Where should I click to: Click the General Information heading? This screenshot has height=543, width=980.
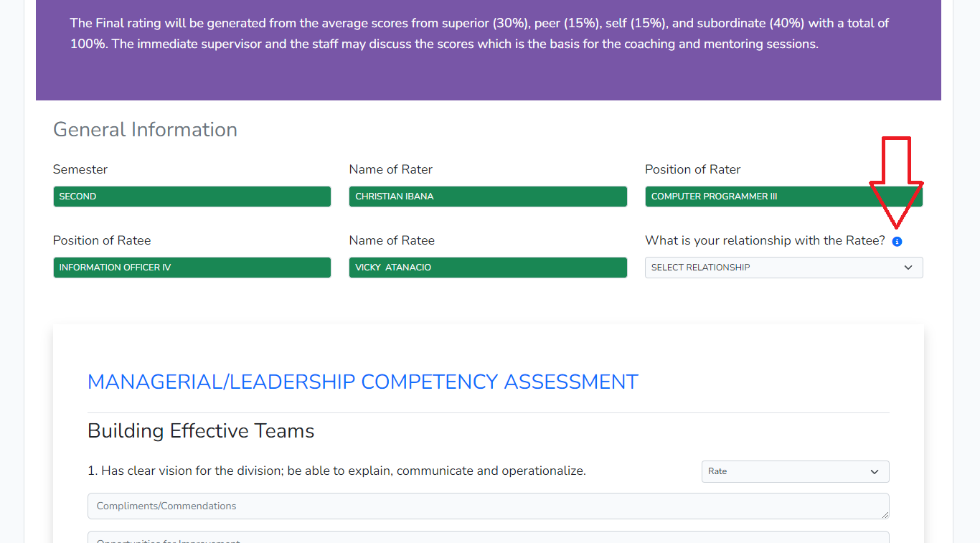pos(145,130)
